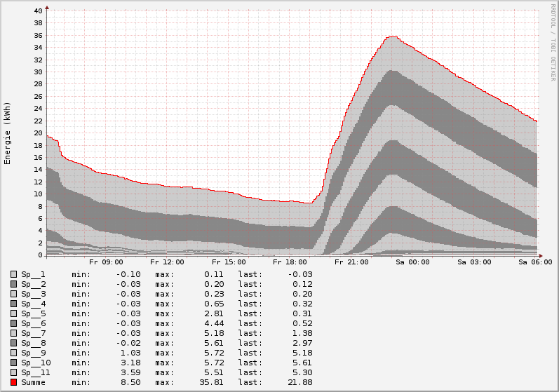
Task: Click the Summe last value 21.88
Action: [301, 382]
